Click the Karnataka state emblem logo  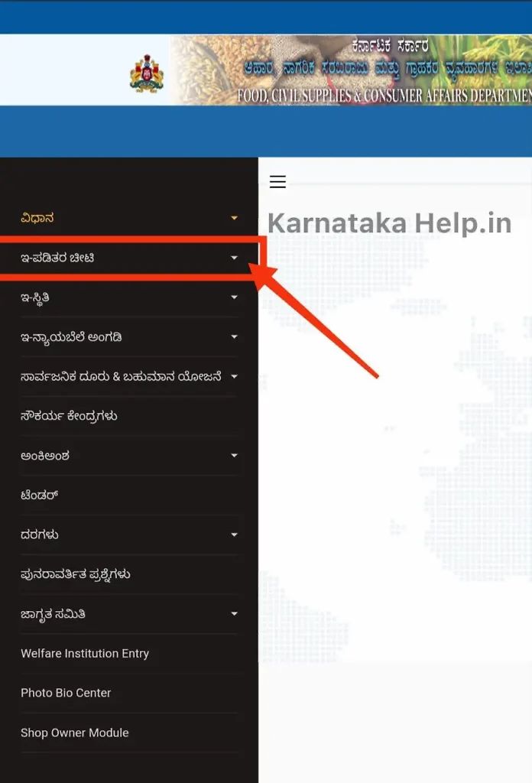146,74
